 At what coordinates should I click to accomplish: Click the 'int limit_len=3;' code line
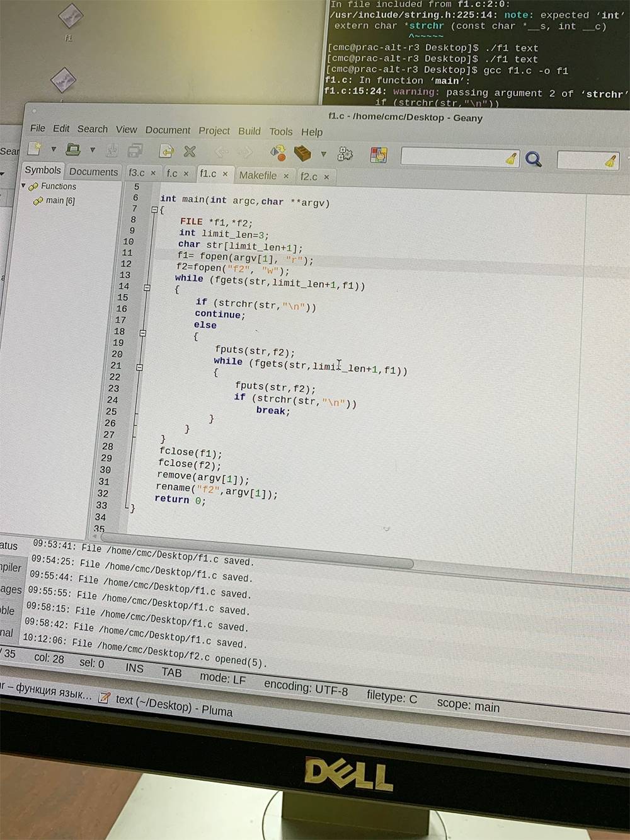coord(224,233)
